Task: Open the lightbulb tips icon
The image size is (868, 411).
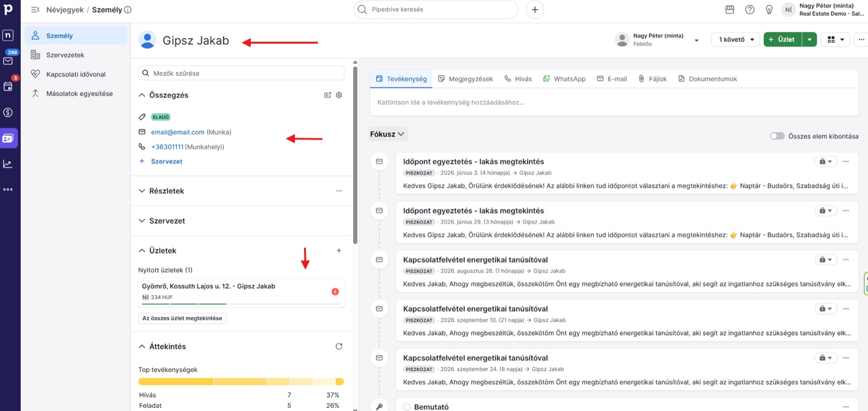Action: coord(769,10)
